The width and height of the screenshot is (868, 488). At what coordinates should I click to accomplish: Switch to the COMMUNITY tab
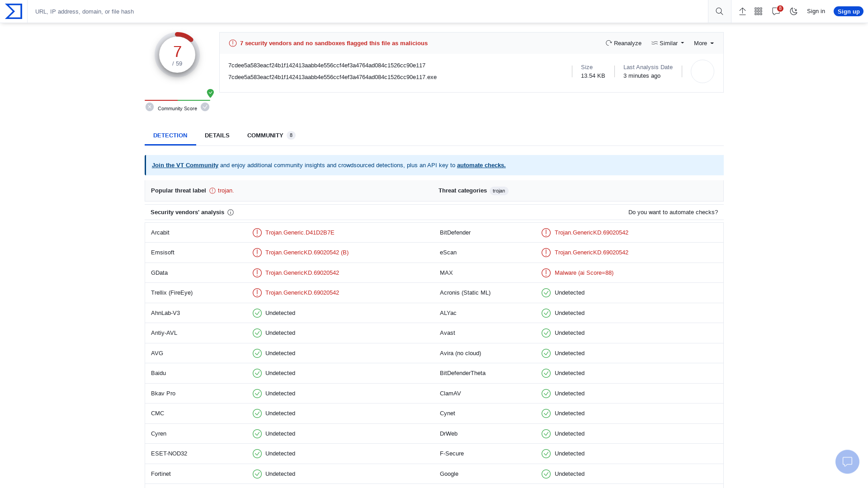pos(271,136)
